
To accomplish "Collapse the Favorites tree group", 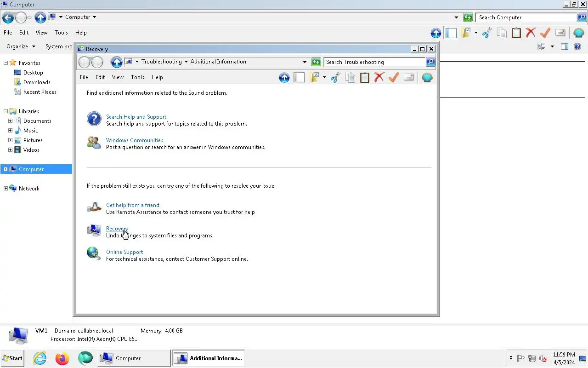I will click(x=6, y=63).
